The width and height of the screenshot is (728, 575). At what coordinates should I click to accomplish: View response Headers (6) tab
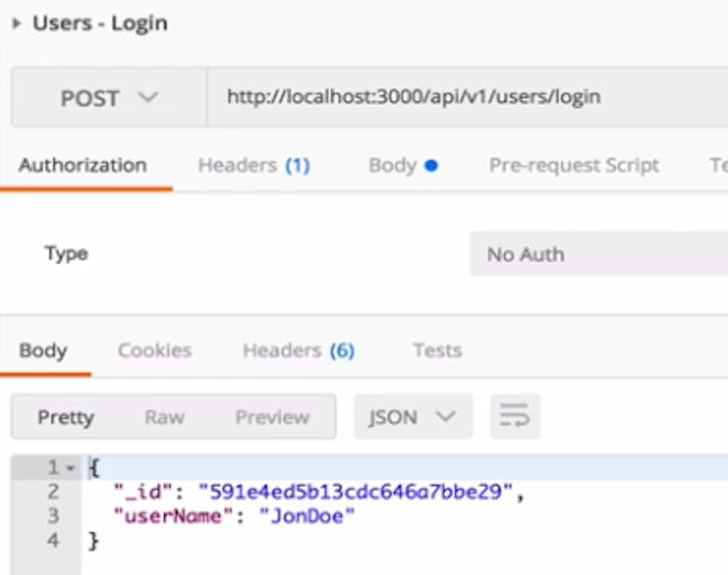[299, 351]
